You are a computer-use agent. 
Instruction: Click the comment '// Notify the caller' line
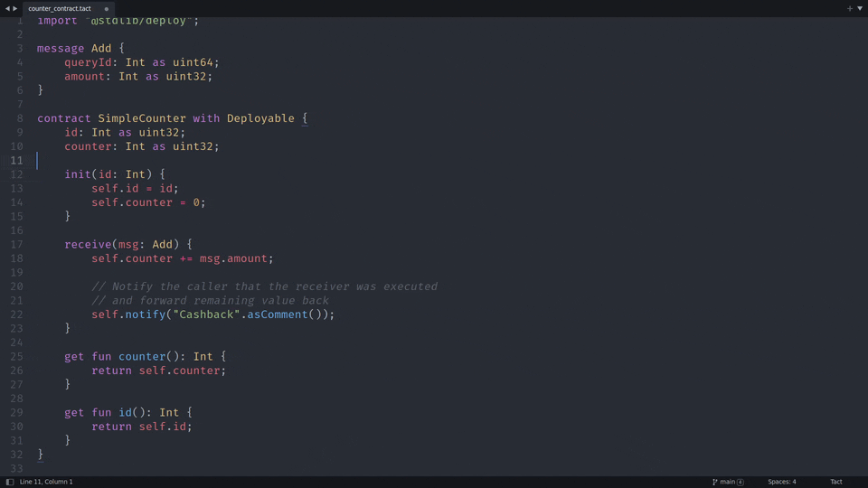[265, 286]
